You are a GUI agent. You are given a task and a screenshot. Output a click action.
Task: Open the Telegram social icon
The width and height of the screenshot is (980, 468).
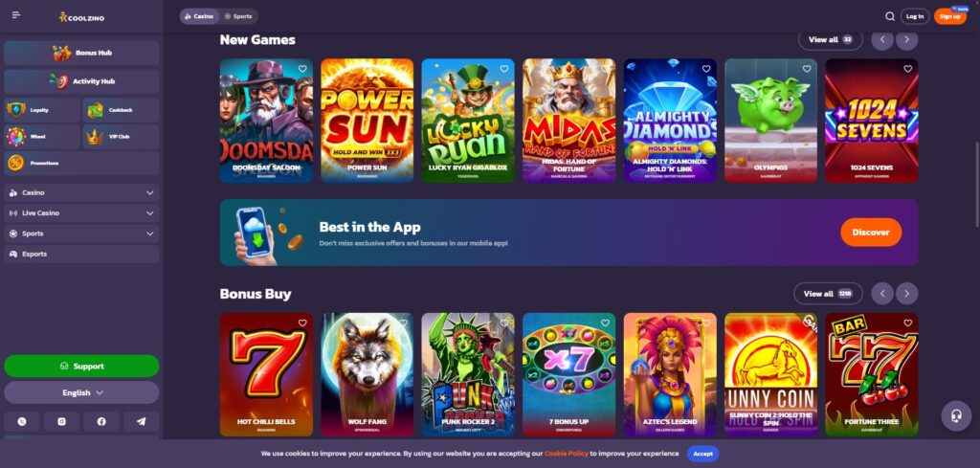coord(142,422)
